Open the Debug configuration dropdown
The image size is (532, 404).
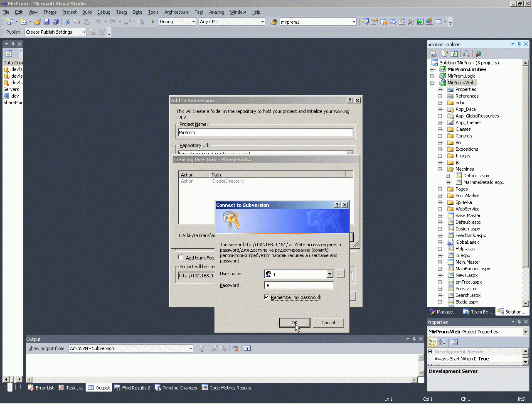point(194,22)
